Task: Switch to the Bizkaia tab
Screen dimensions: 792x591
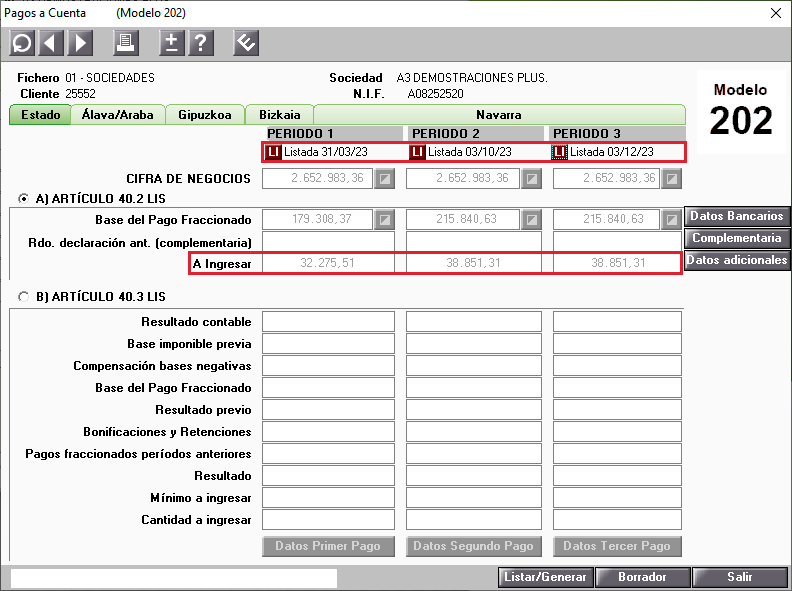Action: [x=279, y=115]
